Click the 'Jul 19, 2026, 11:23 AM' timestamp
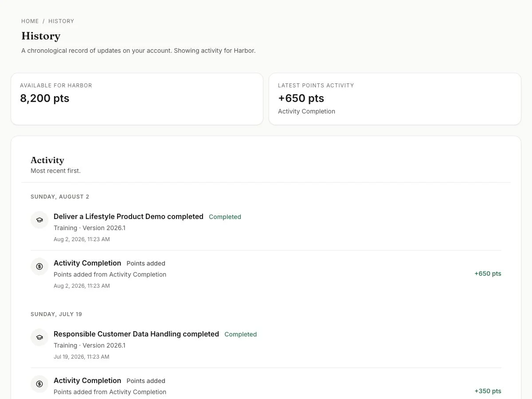This screenshot has width=532, height=399. 82,357
